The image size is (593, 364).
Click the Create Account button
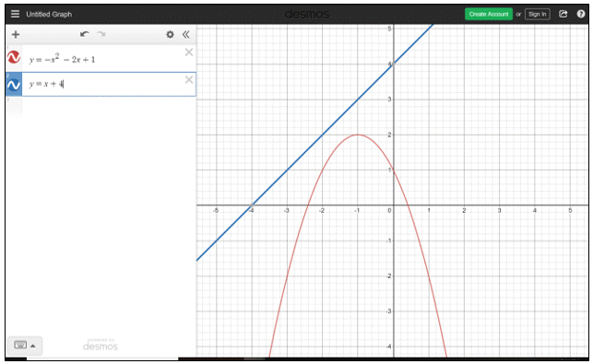coord(489,14)
